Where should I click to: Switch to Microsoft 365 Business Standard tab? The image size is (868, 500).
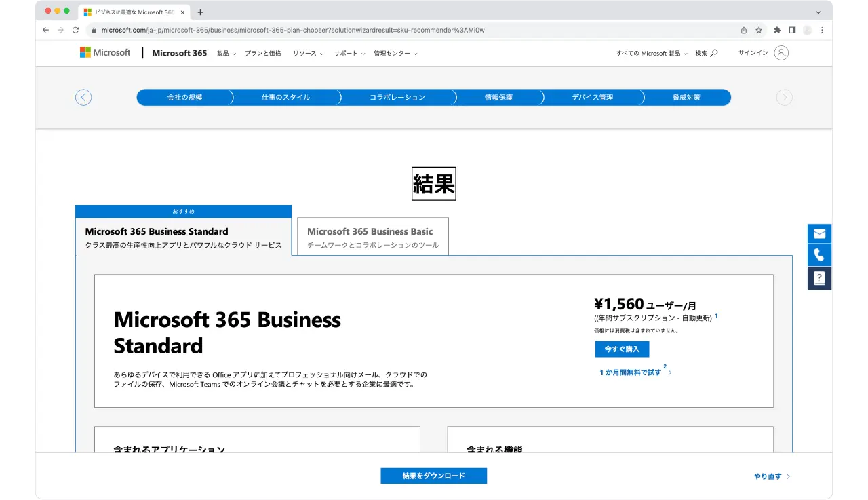tap(183, 237)
